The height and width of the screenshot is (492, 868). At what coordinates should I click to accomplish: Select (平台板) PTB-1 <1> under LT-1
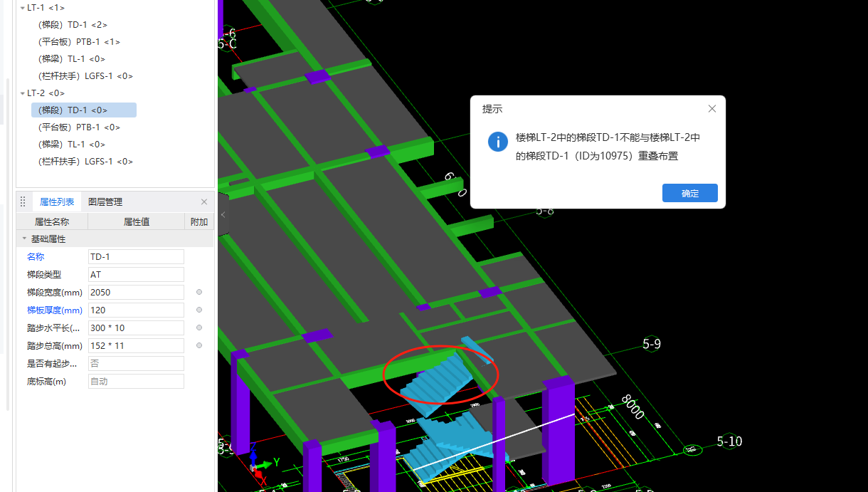point(79,42)
